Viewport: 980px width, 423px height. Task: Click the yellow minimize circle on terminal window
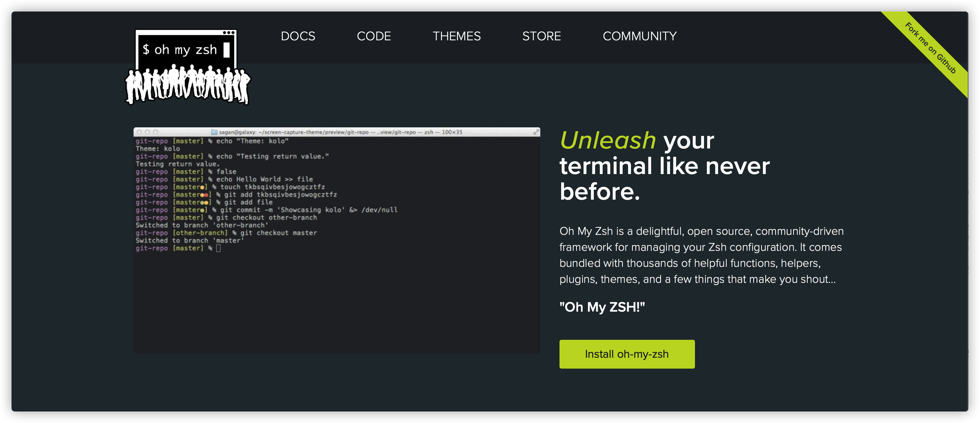[x=148, y=133]
